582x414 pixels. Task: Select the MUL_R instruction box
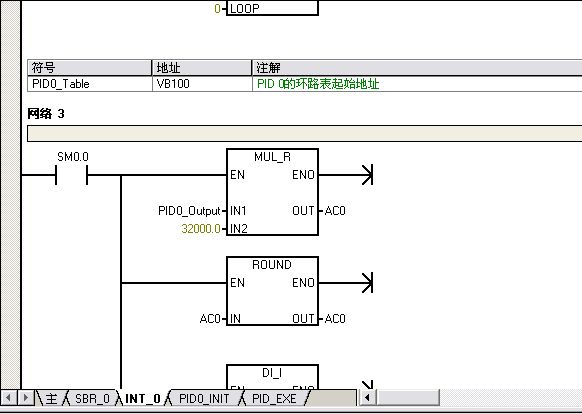(272, 192)
